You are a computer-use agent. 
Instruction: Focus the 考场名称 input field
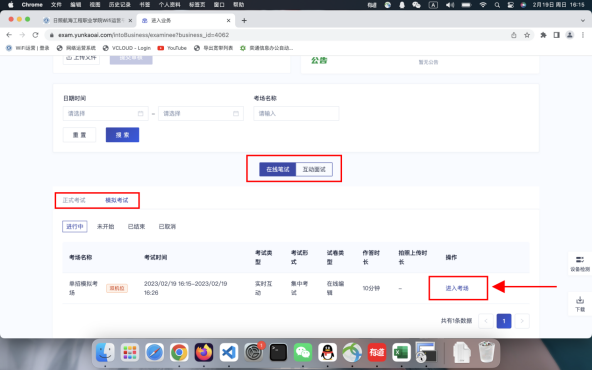296,113
